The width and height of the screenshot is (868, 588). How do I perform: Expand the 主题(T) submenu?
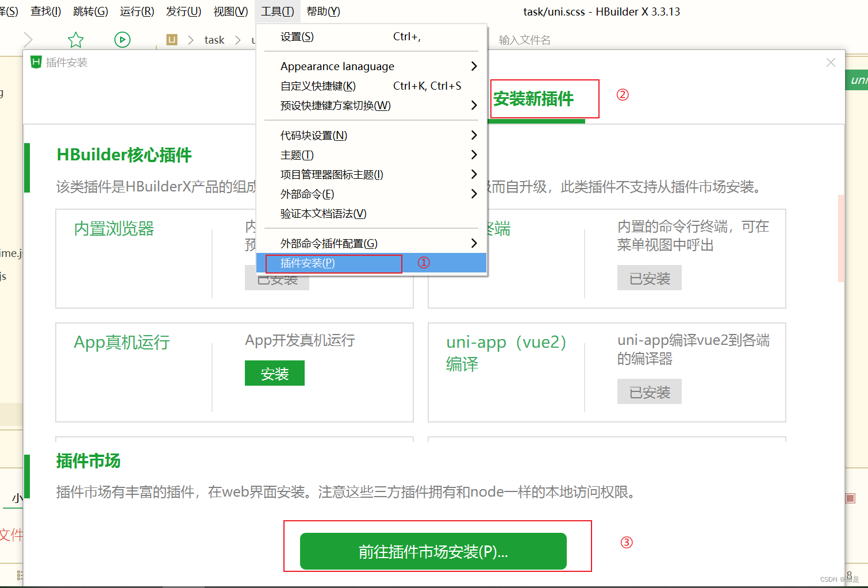coord(371,155)
